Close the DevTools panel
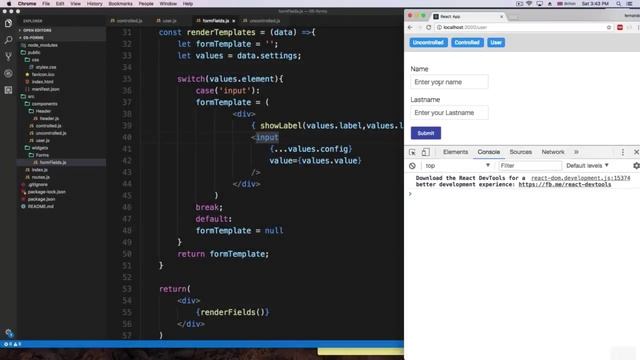 coord(636,152)
